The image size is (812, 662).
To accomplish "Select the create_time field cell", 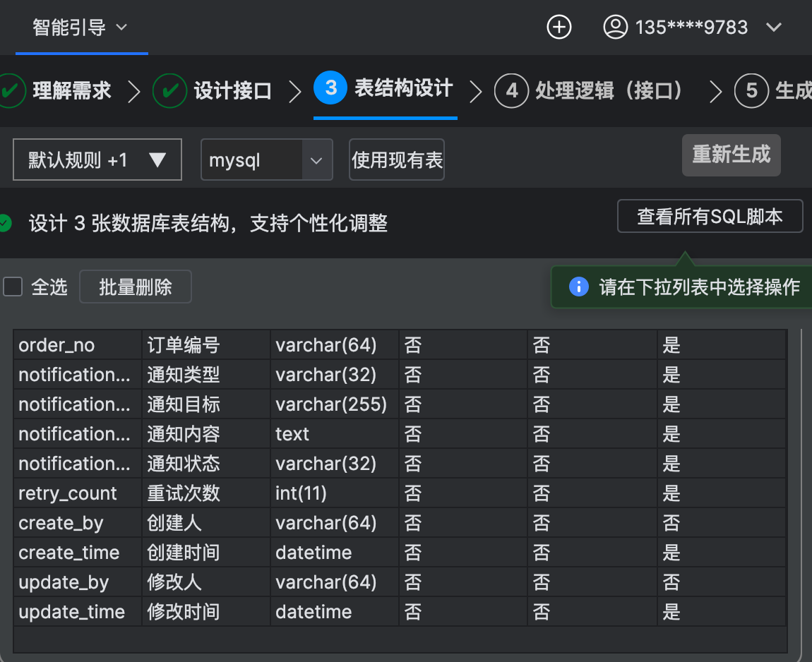I will 78,553.
